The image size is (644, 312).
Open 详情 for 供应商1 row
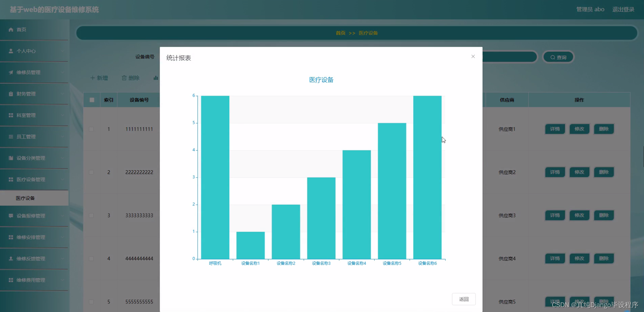555,129
